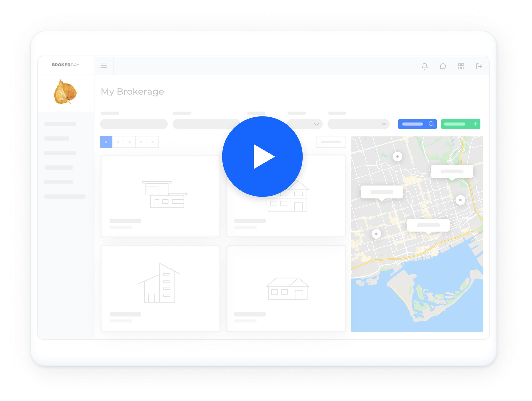Click the BrokerBay logo
Image resolution: width=532 pixels, height=401 pixels.
65,65
